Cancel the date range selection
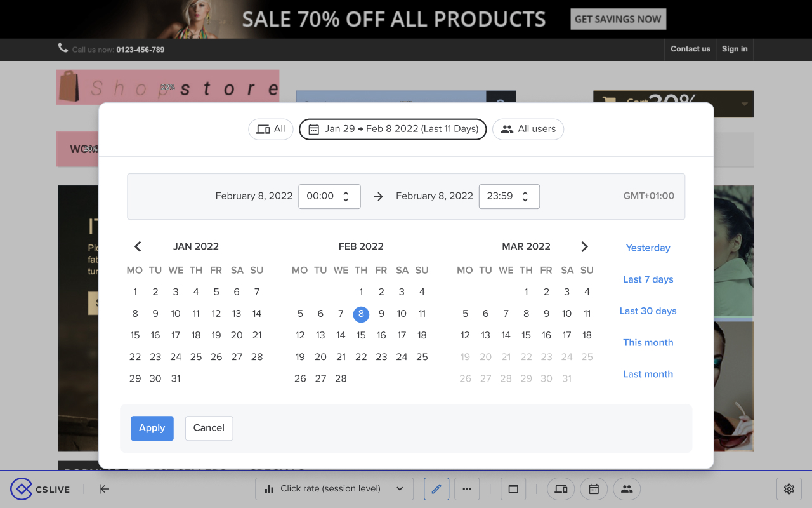 (x=209, y=428)
